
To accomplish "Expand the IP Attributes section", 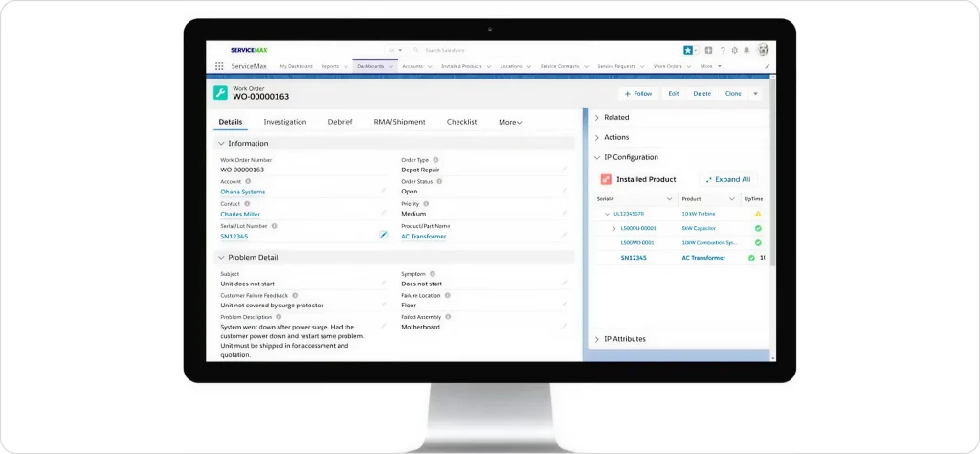I will pyautogui.click(x=596, y=339).
